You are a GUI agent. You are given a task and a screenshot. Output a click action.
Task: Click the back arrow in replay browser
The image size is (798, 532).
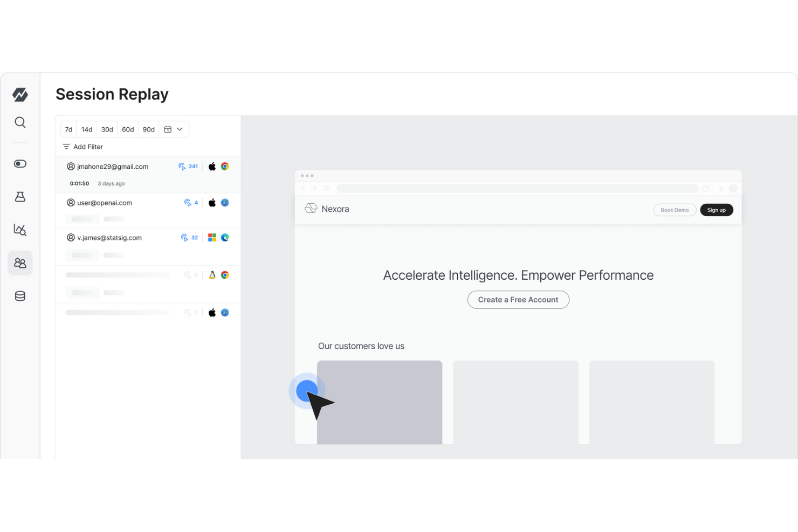pyautogui.click(x=303, y=189)
